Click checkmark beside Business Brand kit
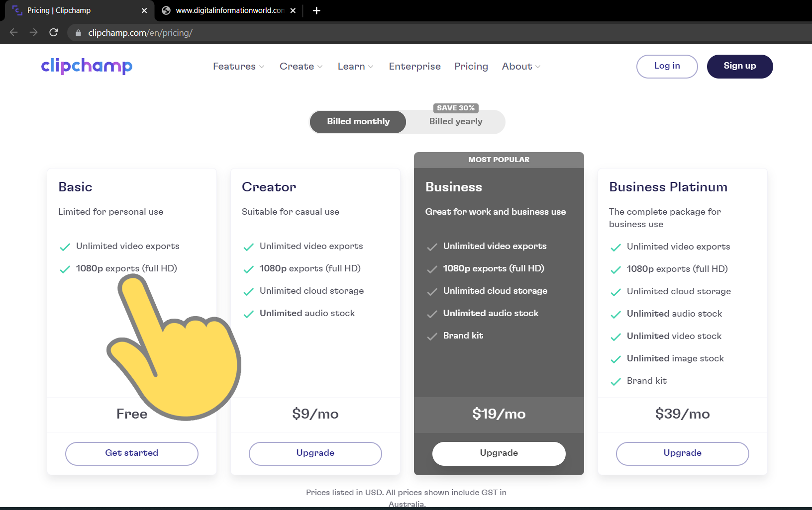The width and height of the screenshot is (812, 510). click(432, 337)
